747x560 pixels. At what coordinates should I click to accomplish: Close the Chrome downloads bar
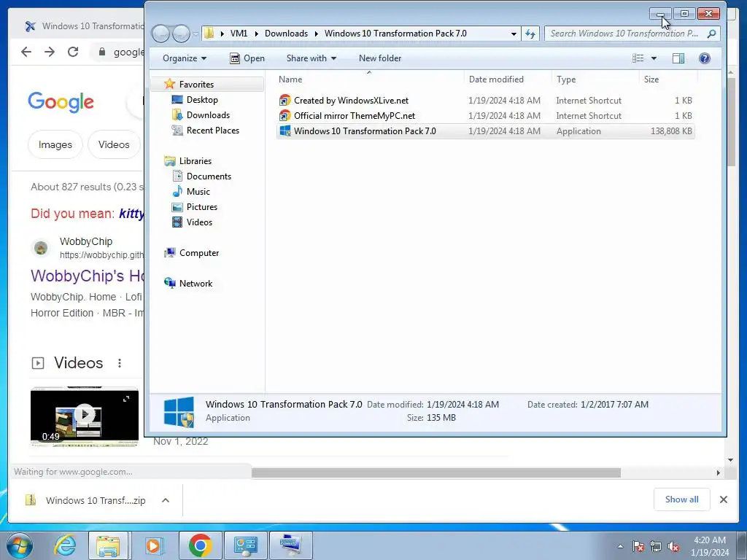pos(723,499)
